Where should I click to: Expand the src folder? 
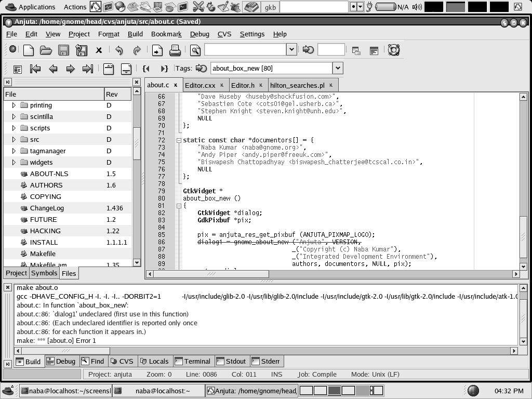point(14,139)
